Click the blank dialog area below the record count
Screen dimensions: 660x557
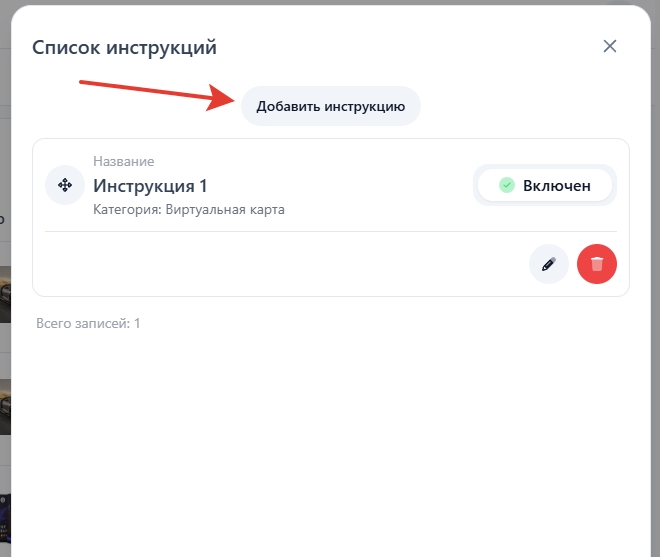330,440
